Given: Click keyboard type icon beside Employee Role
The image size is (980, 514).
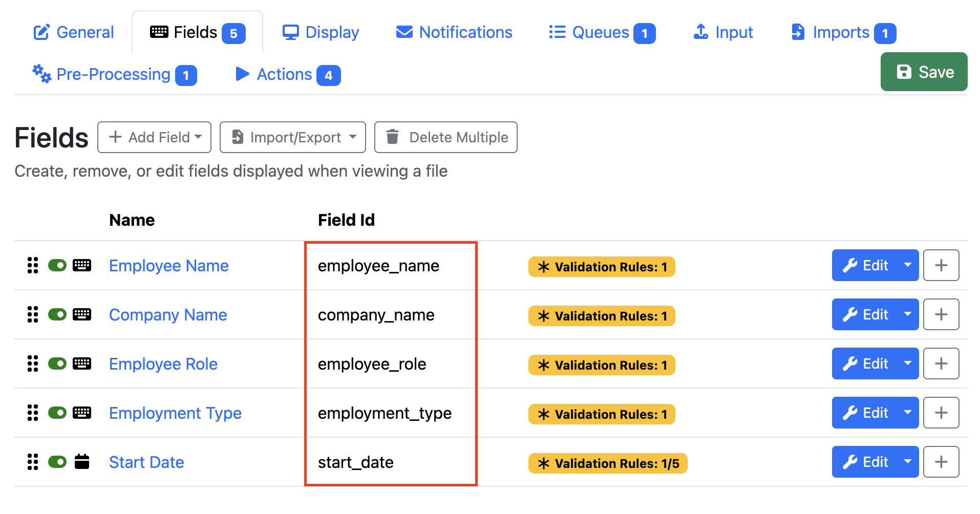Looking at the screenshot, I should (82, 363).
